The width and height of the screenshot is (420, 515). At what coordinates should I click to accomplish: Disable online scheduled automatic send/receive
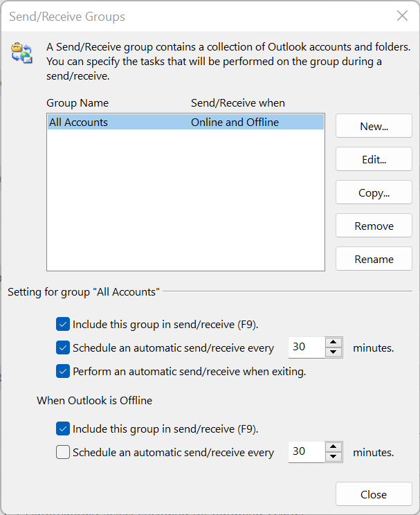click(x=63, y=347)
